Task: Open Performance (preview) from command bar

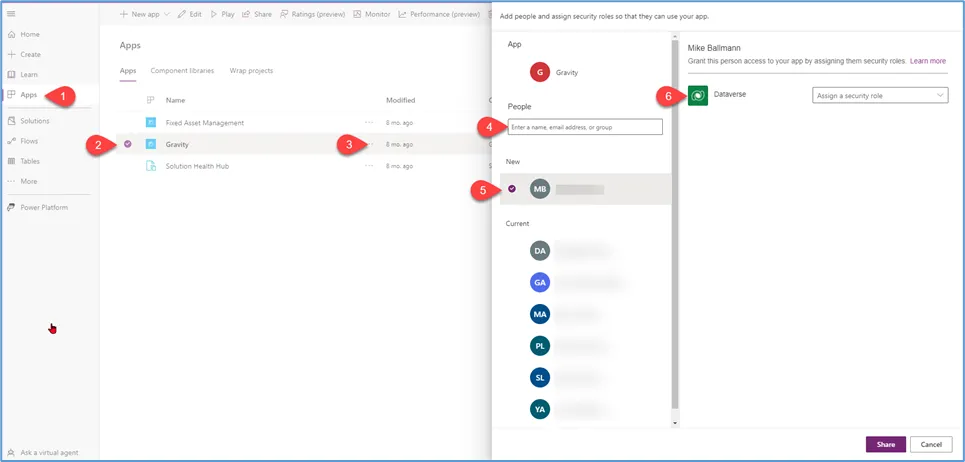Action: click(x=439, y=14)
